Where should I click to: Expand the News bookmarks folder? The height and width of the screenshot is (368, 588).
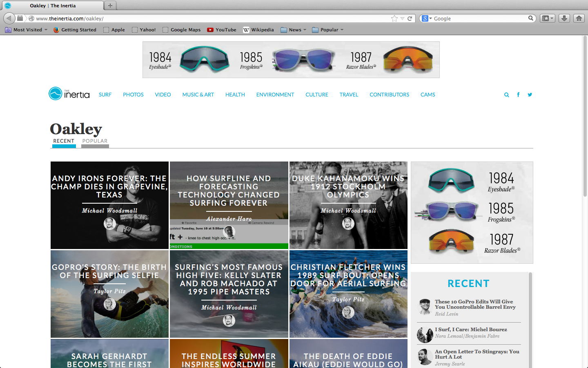pyautogui.click(x=294, y=30)
